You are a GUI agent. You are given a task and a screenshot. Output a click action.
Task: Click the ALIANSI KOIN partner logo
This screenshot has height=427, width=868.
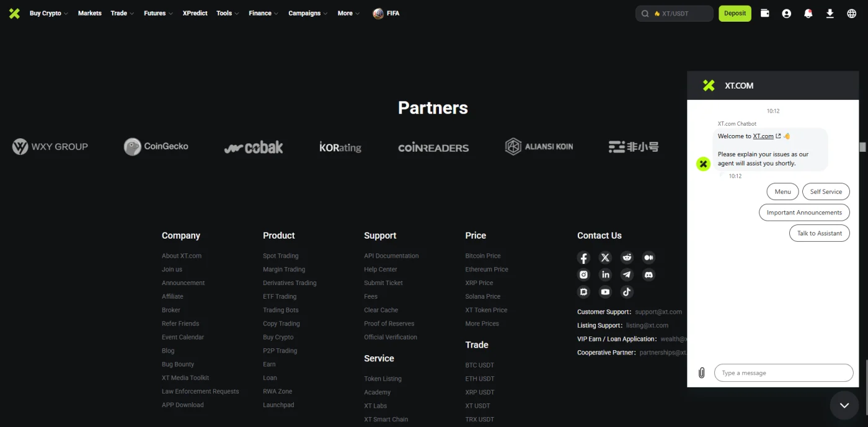click(539, 147)
